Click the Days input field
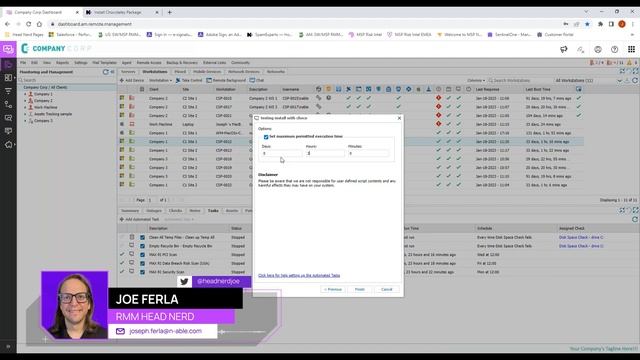The height and width of the screenshot is (360, 640). pos(282,153)
